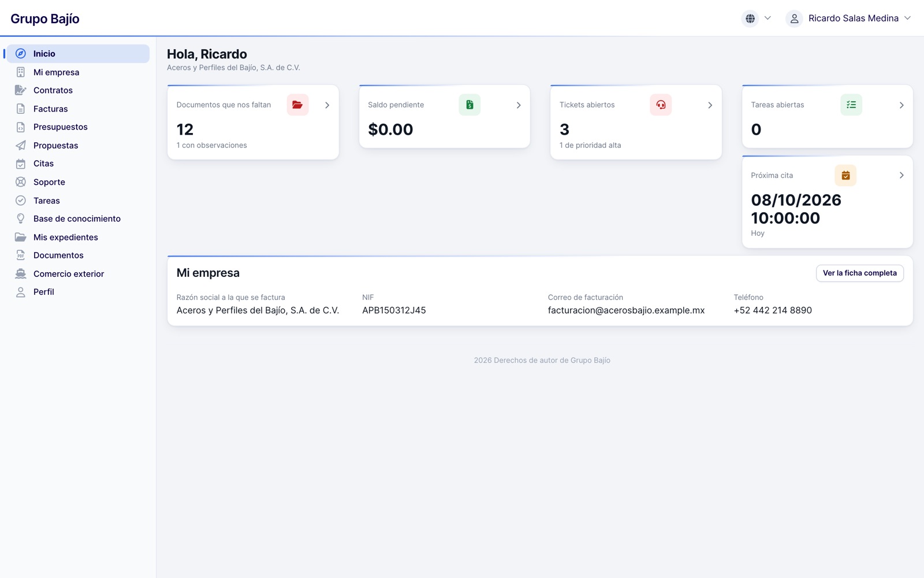Navigate to Comercio exterior section
The width and height of the screenshot is (924, 578).
pos(78,274)
